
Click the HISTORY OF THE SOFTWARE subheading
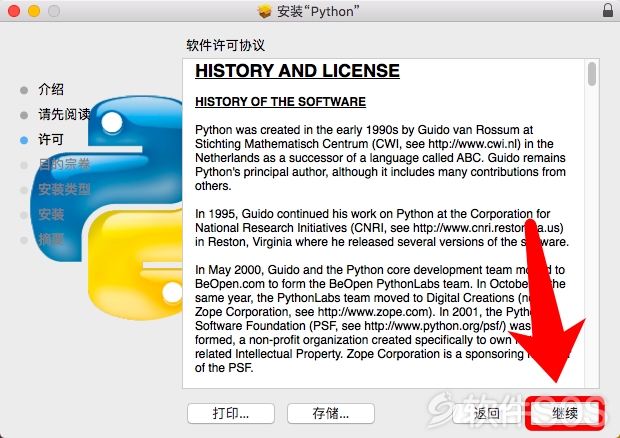(x=280, y=102)
